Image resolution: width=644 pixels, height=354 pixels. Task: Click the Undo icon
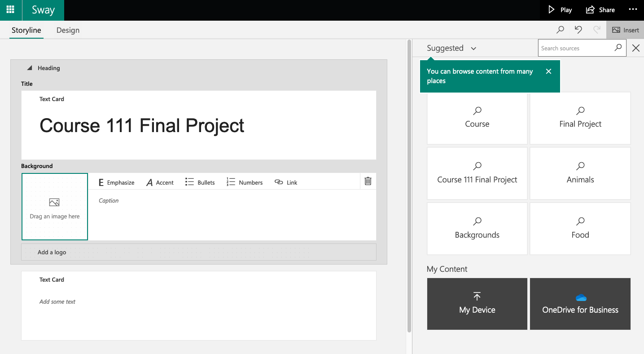click(x=578, y=30)
